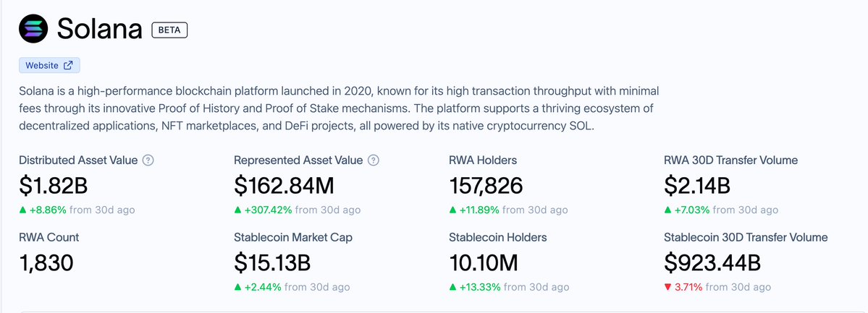This screenshot has height=313, width=868.
Task: Click the red 3.71% decline indicator
Action: (x=683, y=288)
